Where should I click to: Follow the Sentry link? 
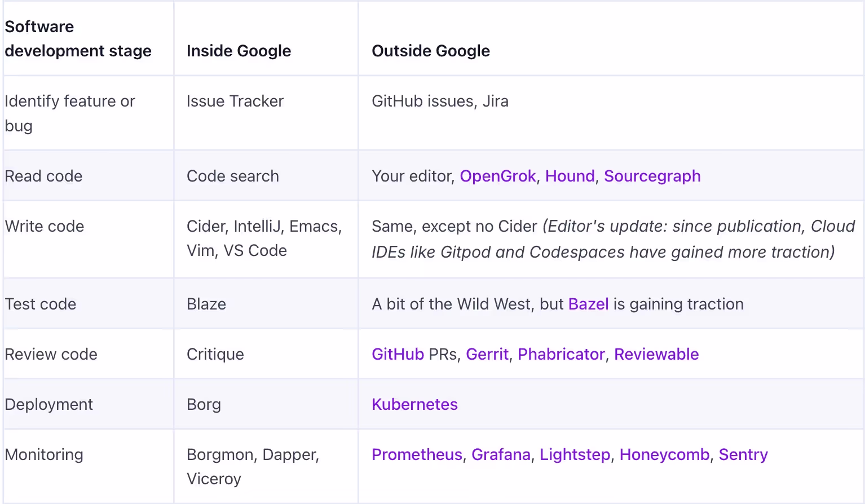(743, 454)
